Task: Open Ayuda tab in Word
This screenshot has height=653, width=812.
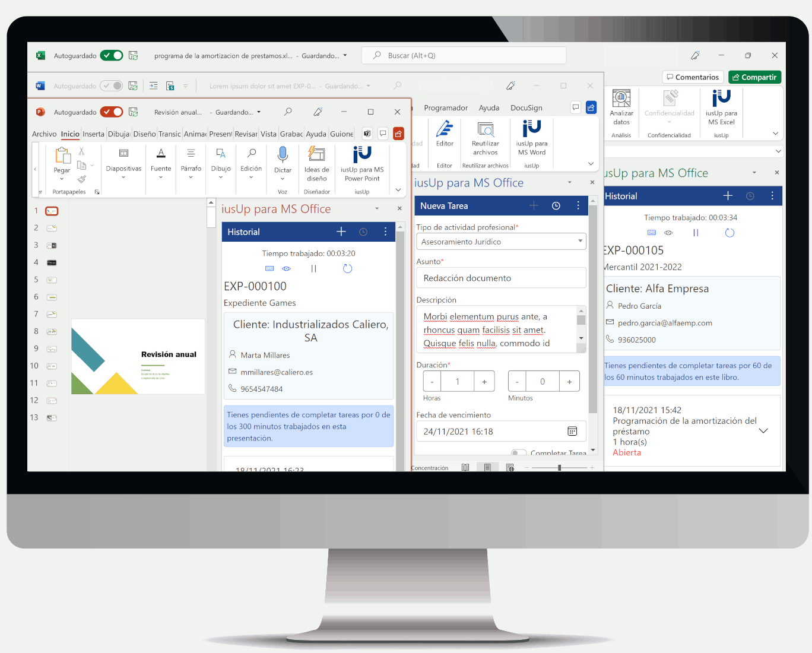Action: pyautogui.click(x=489, y=108)
